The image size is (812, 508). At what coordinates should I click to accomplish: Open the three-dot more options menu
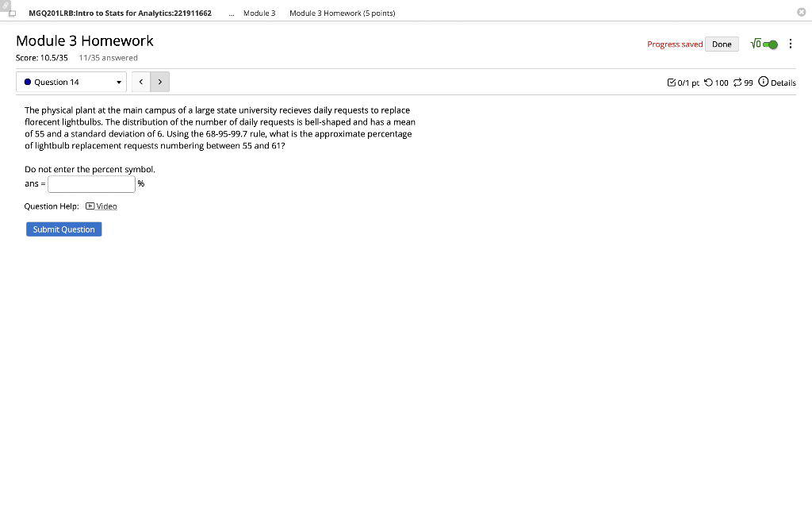coord(791,44)
